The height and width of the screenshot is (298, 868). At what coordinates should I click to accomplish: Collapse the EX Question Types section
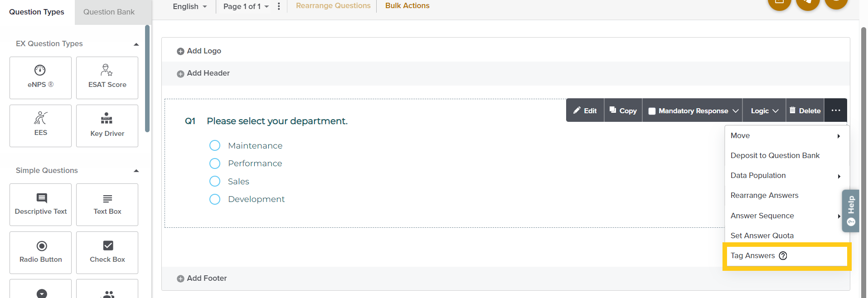[136, 44]
